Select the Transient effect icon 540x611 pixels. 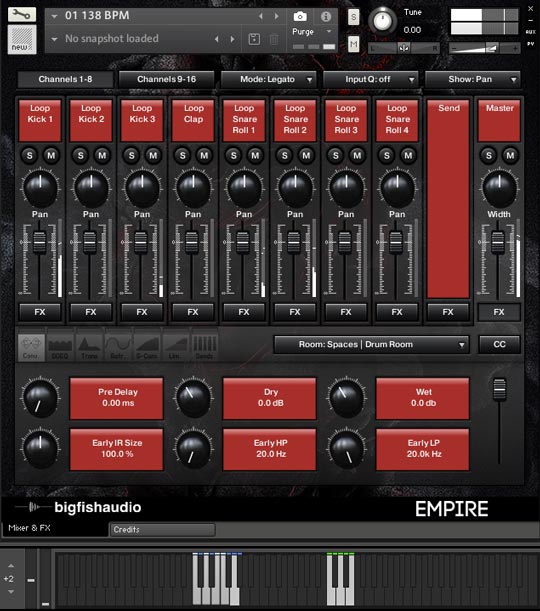(x=89, y=347)
